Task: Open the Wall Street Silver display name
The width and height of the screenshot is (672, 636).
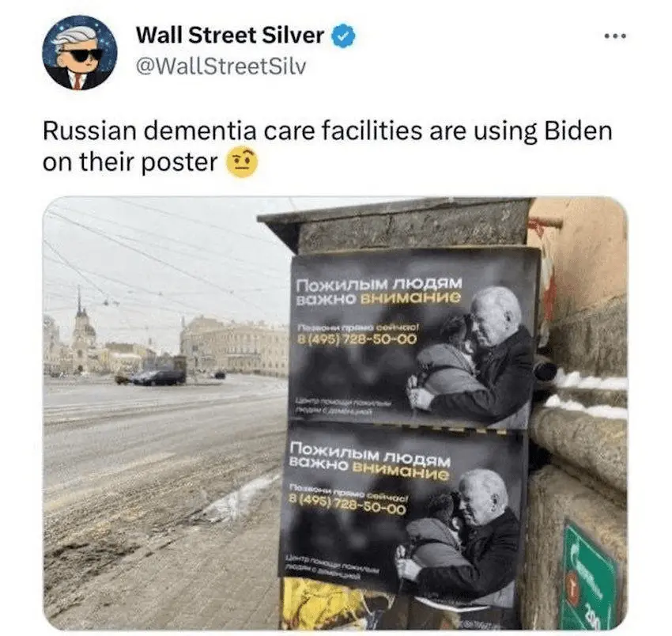Action: [230, 35]
